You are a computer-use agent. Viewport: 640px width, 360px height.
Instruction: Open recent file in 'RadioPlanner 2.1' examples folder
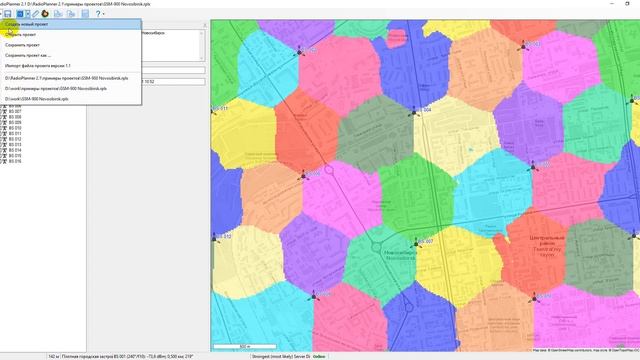[x=71, y=78]
